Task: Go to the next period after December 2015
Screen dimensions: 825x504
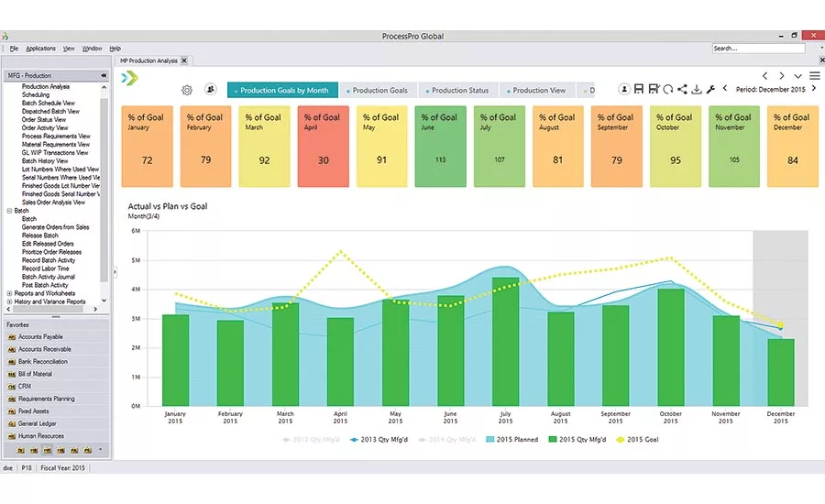Action: tap(814, 88)
